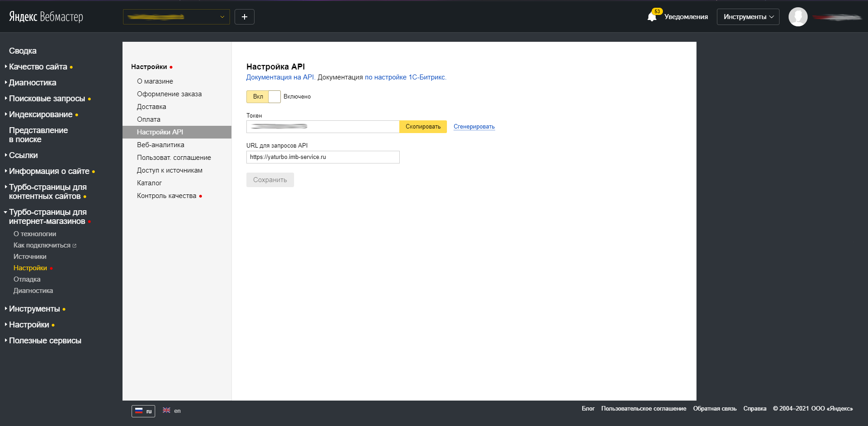This screenshot has height=426, width=868.
Task: Open Блог footer link
Action: [x=588, y=409]
